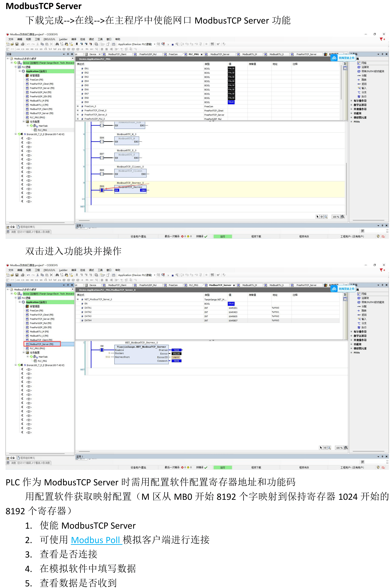Expand the NET_ModbusTCP_Server_0 variable row
The height and width of the screenshot is (588, 391).
pos(78,299)
